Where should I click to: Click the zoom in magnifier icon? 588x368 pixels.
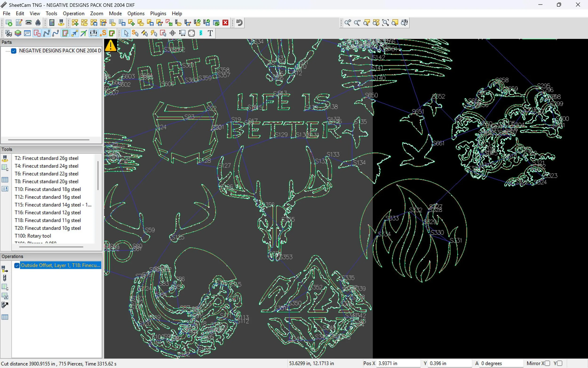click(x=348, y=23)
